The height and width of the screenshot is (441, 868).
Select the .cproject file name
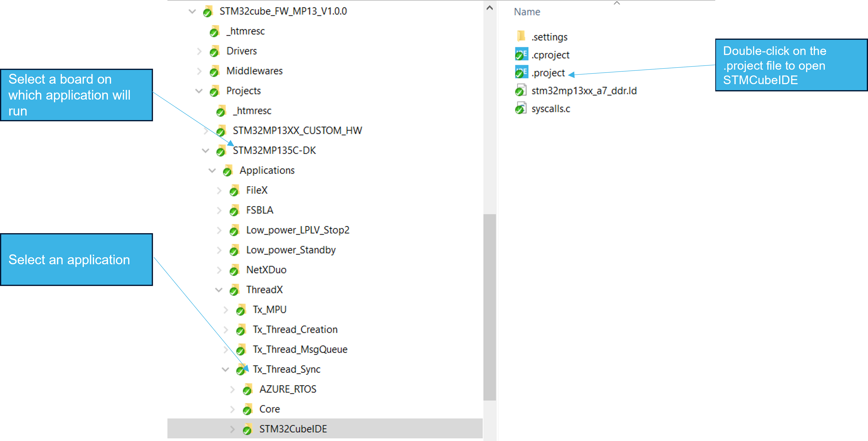[x=550, y=55]
